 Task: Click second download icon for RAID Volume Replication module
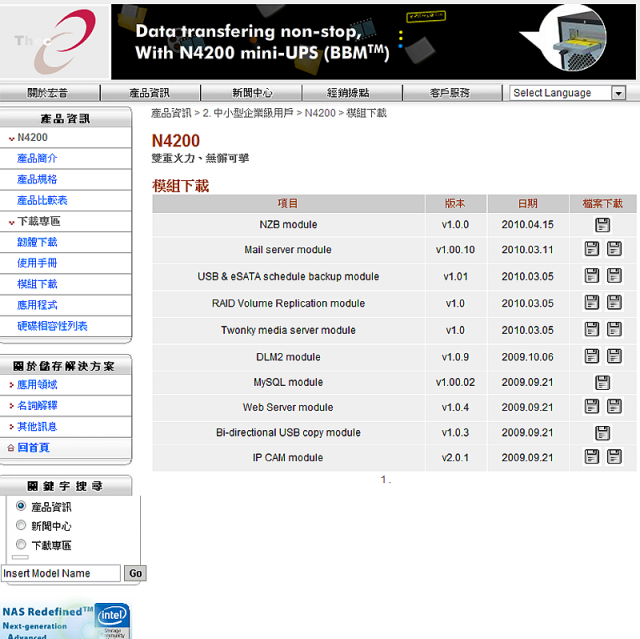pyautogui.click(x=614, y=303)
